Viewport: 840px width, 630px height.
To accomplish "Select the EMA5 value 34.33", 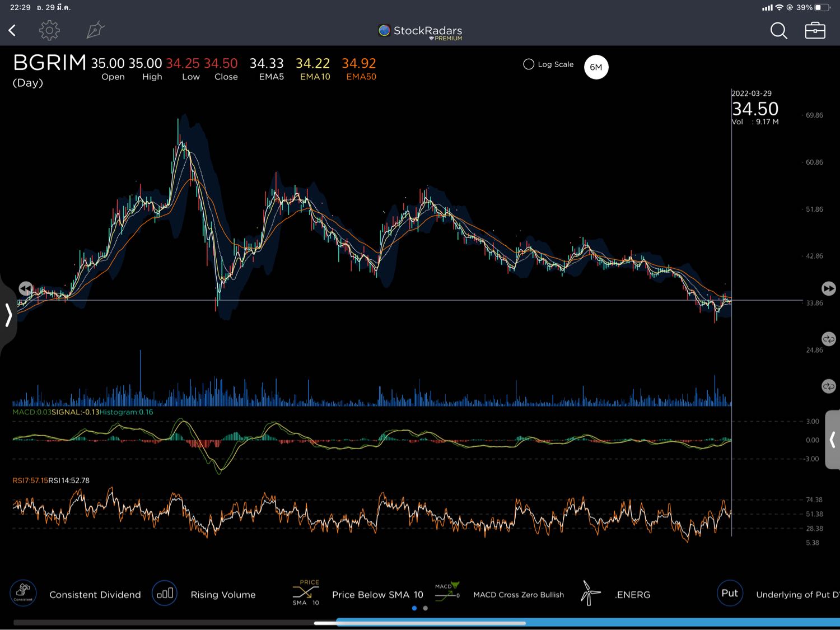I will pyautogui.click(x=267, y=63).
